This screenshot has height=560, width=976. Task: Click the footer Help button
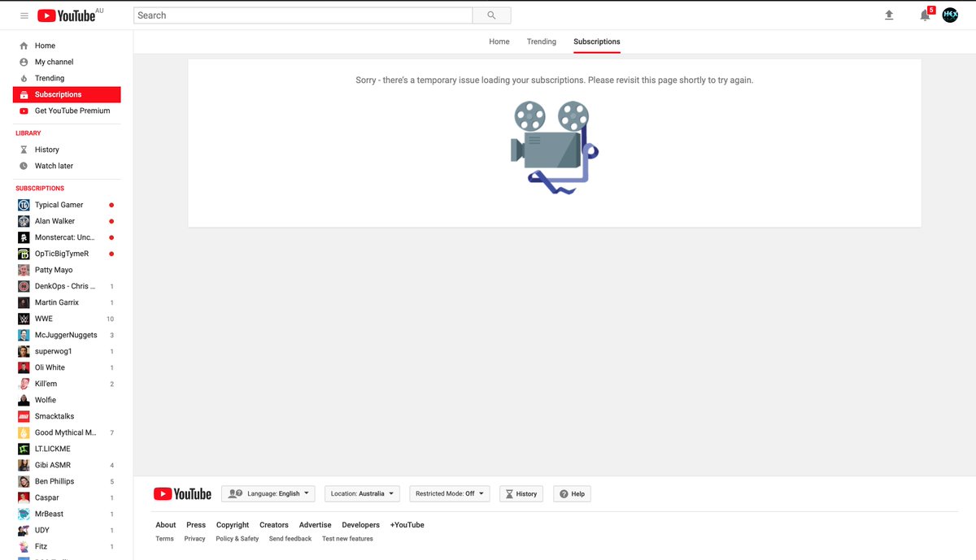coord(572,493)
